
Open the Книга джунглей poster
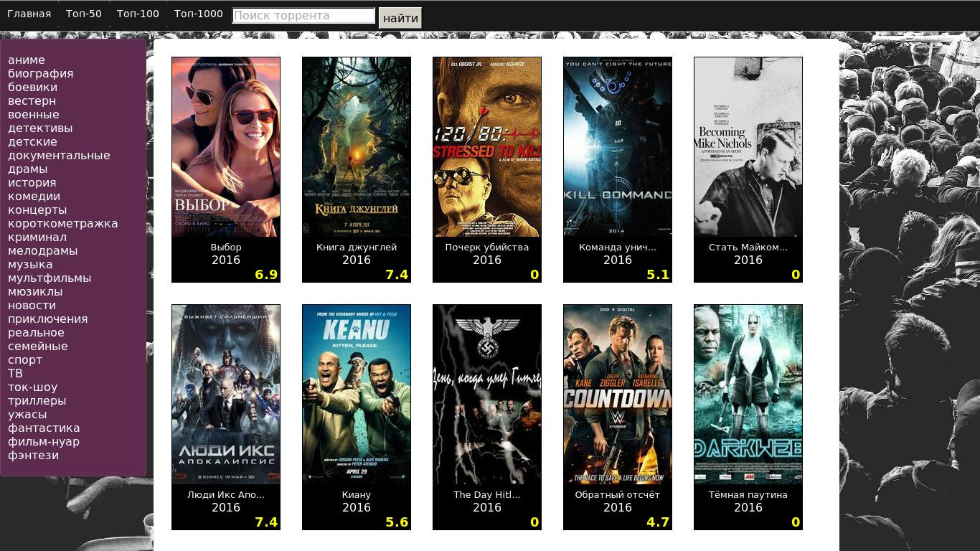357,147
